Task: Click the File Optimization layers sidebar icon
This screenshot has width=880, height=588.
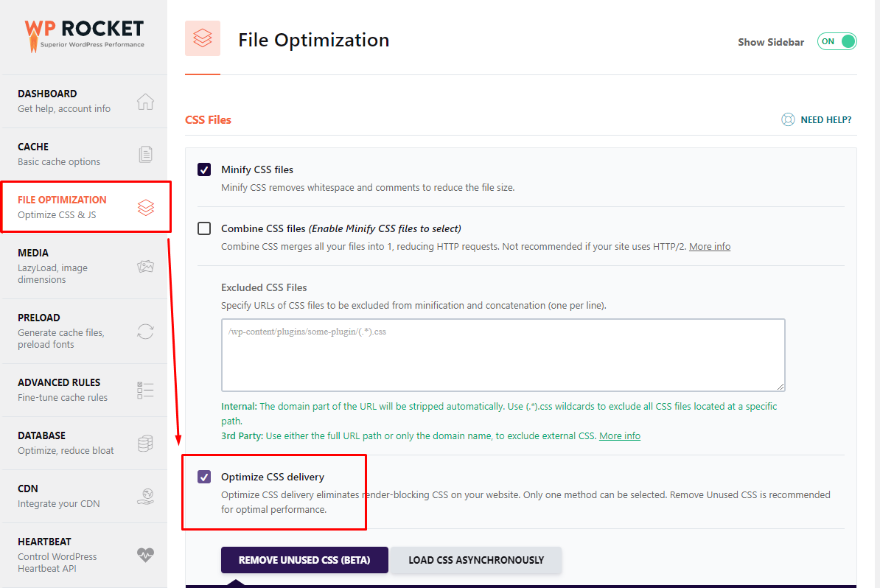Action: (x=146, y=208)
